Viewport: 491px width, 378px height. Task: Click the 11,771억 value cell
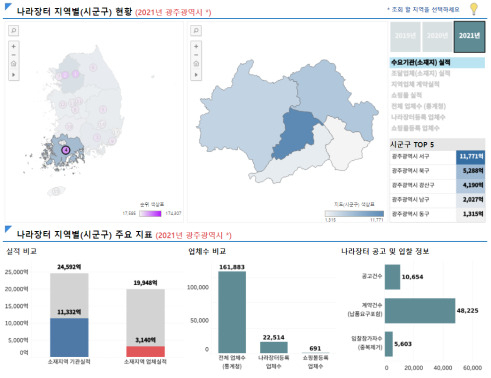coord(471,157)
